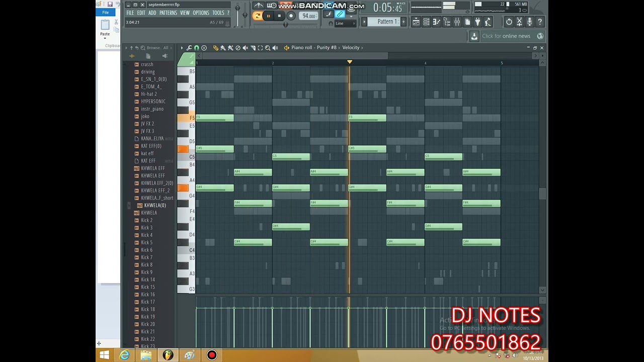Open the PATTERNS menu
This screenshot has width=644, height=362.
tap(168, 13)
